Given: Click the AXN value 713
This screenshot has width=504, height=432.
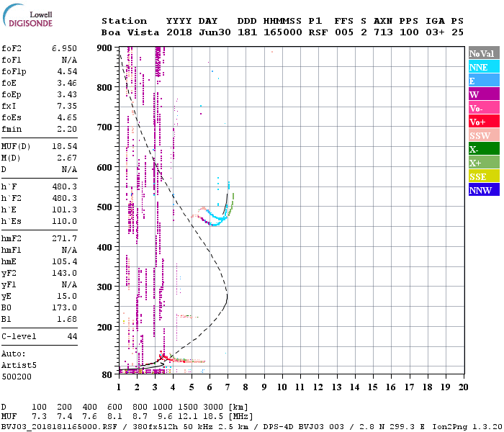Looking at the screenshot, I should (x=383, y=32).
